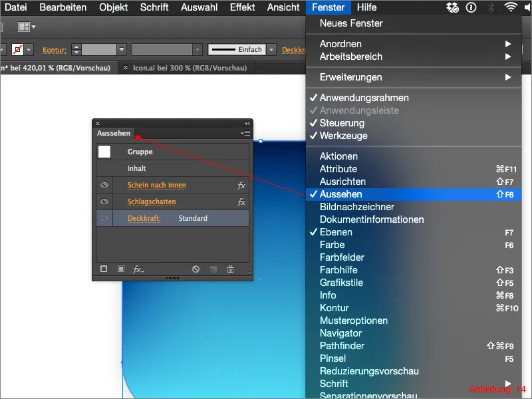Open the Objekt menu
The image size is (532, 399).
point(113,7)
